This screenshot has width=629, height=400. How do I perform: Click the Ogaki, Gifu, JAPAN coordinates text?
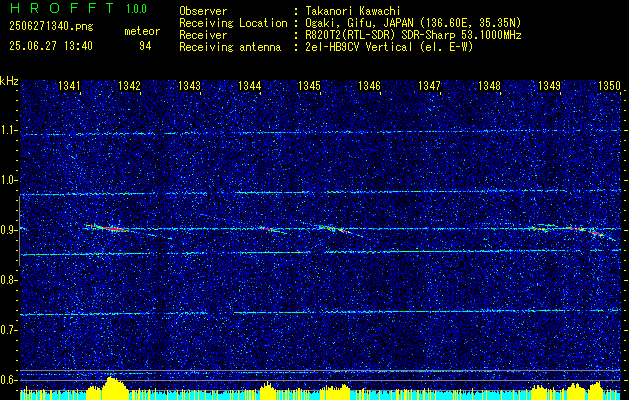[x=413, y=23]
